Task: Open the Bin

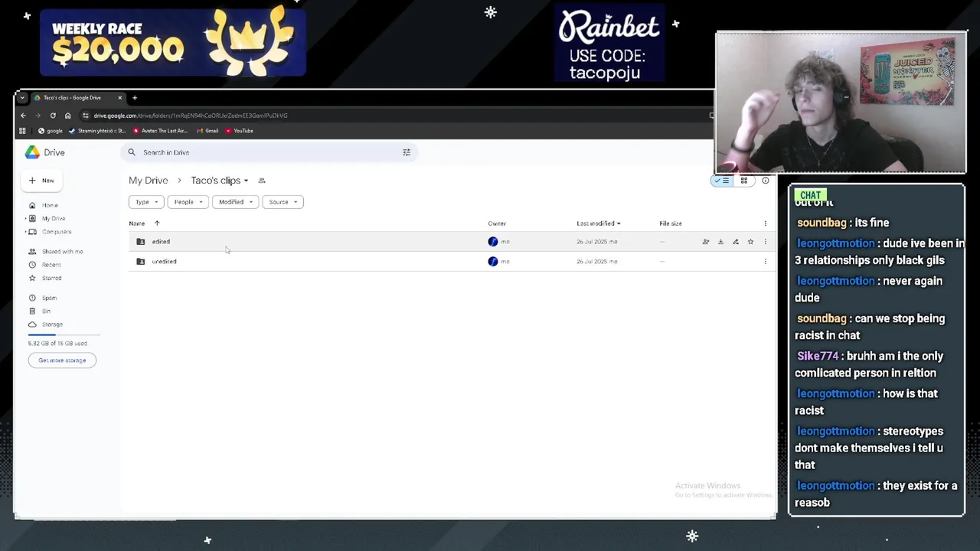Action: [x=46, y=311]
